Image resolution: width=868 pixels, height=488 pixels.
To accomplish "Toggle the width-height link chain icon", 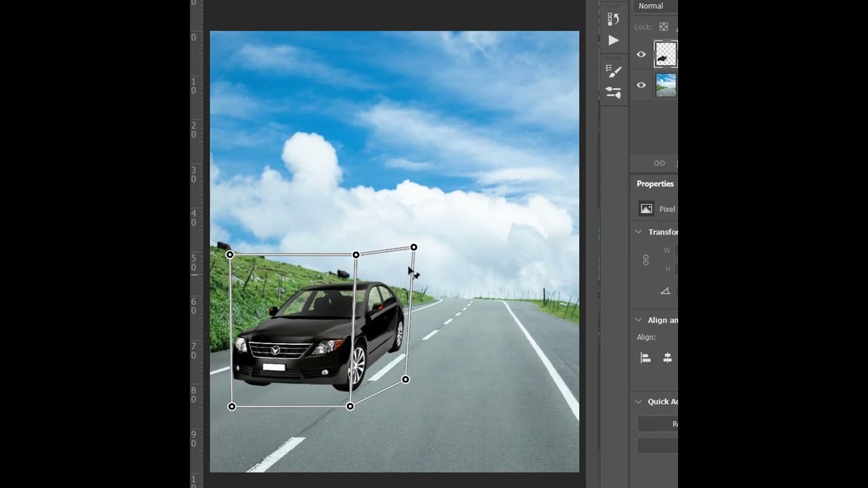I will [x=646, y=260].
